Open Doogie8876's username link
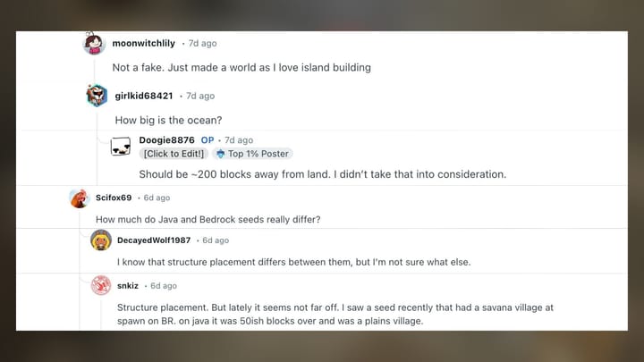Viewport: 644px width, 362px height. pyautogui.click(x=166, y=140)
